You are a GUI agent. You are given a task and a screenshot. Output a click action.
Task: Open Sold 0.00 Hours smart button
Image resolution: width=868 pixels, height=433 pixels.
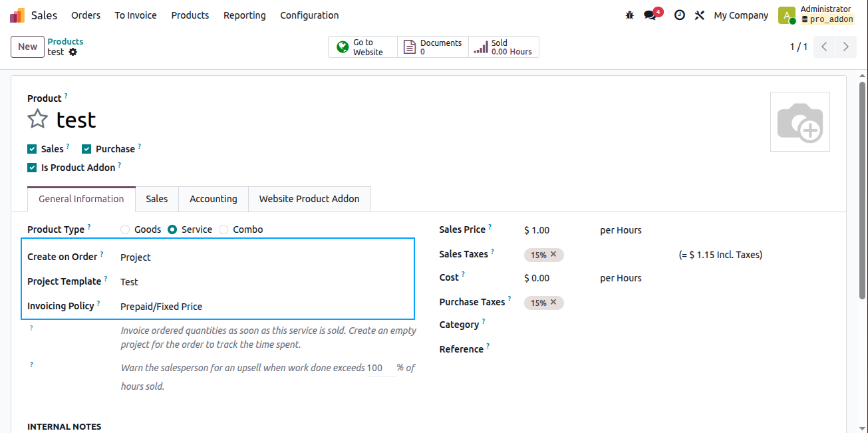coord(504,47)
